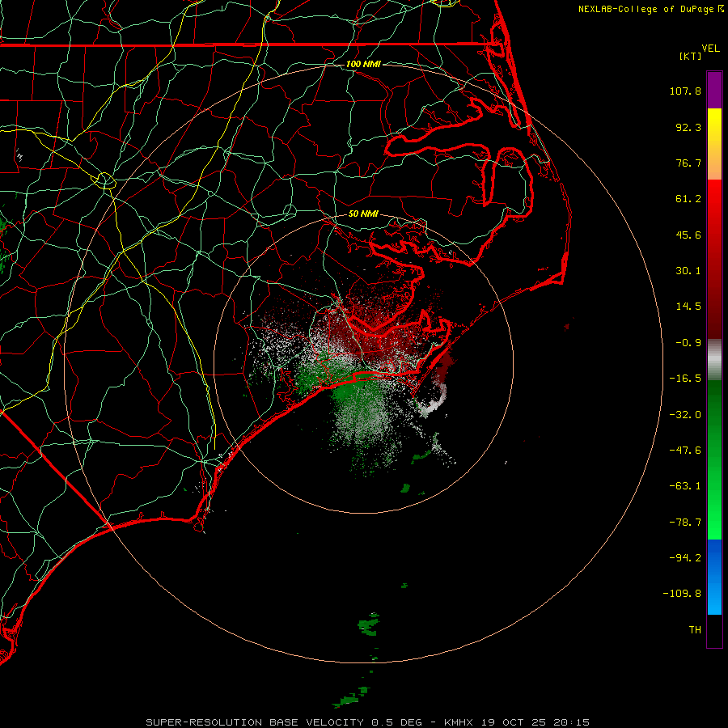Click the -63.1 legend value
The height and width of the screenshot is (728, 728).
click(685, 486)
